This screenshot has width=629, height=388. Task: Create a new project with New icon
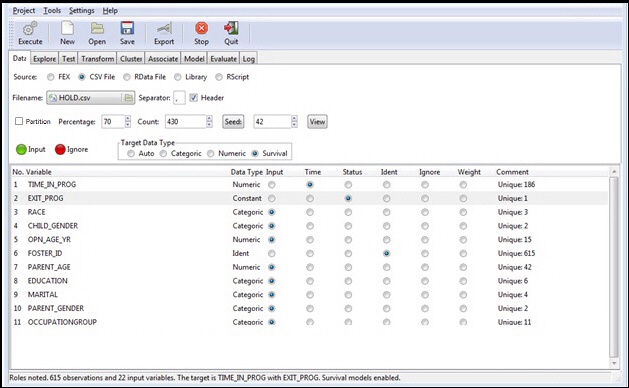[67, 28]
